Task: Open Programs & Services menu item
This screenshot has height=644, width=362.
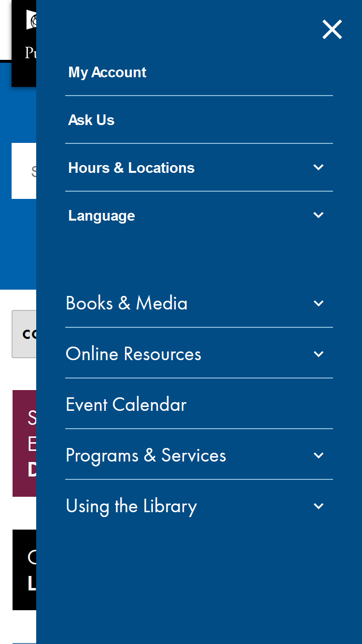Action: pyautogui.click(x=146, y=455)
